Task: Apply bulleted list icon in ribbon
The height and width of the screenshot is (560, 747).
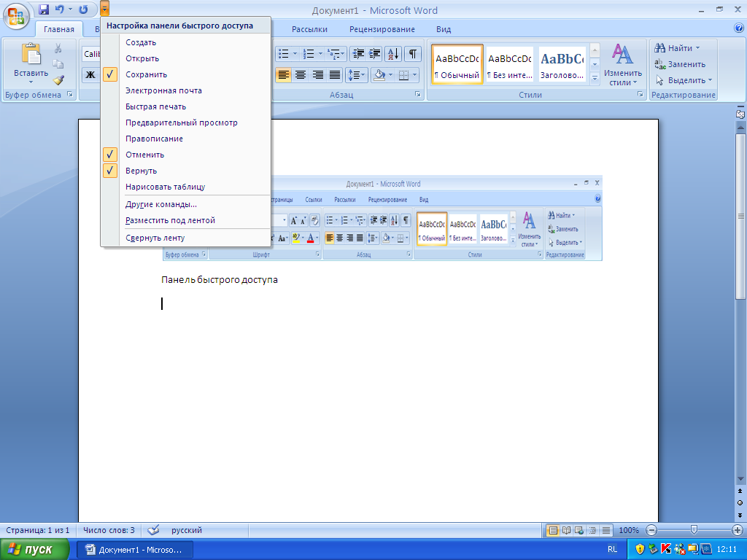Action: click(284, 54)
